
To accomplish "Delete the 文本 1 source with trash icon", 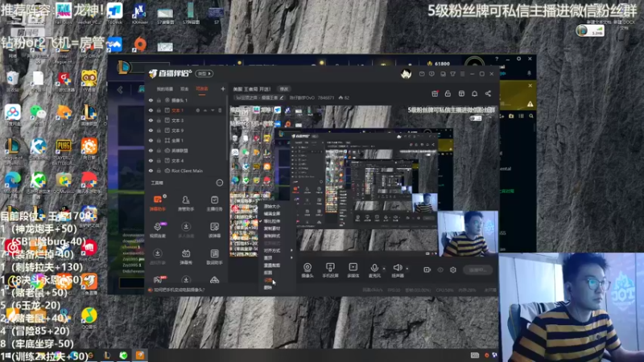I will tap(220, 110).
